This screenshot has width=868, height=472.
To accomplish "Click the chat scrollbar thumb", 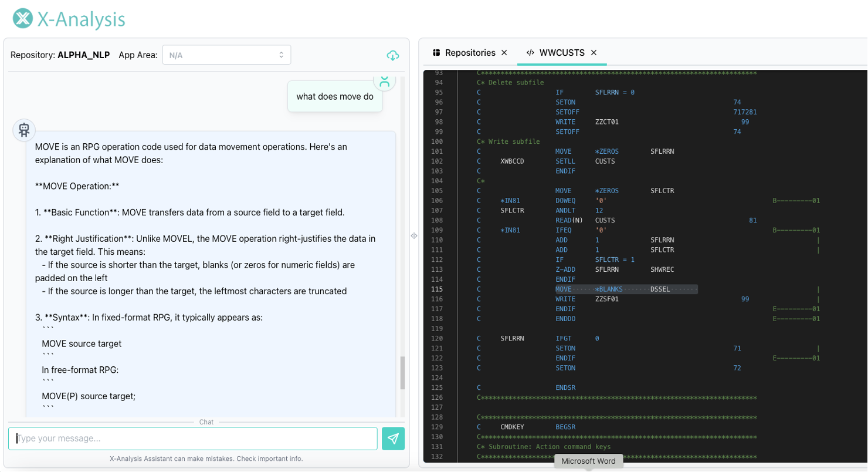I will click(402, 373).
